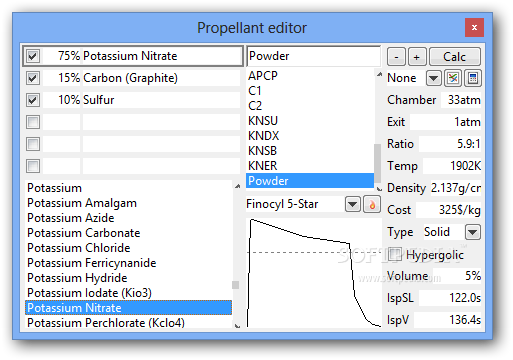The image size is (513, 360).
Task: Select C2 propellant preset
Action: 310,106
